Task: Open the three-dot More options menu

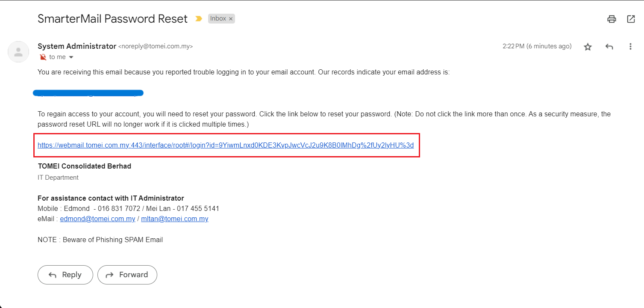Action: (x=630, y=47)
